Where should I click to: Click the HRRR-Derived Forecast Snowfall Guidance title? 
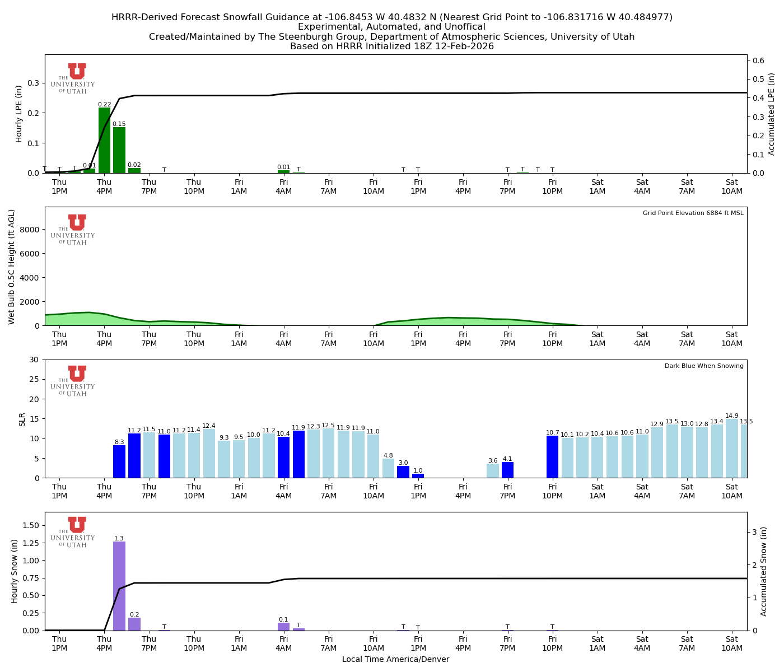(392, 17)
